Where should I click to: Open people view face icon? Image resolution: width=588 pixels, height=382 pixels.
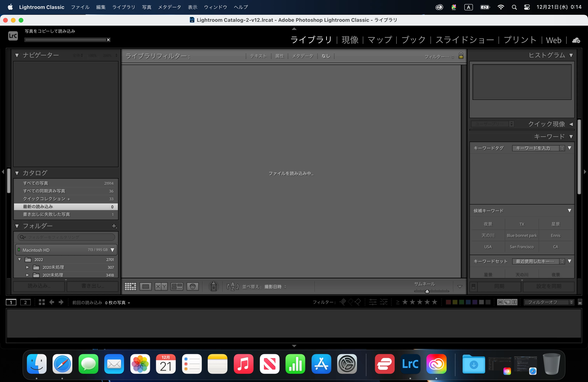(x=193, y=287)
